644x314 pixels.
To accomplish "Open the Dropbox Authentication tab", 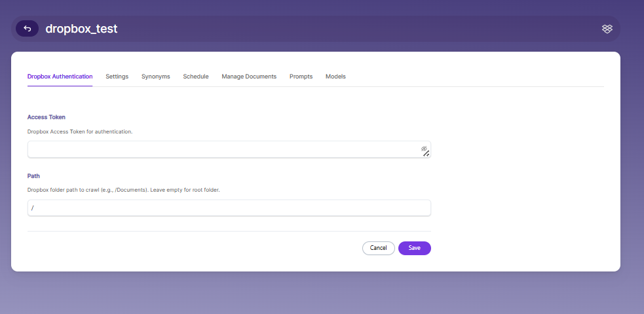I will [60, 77].
